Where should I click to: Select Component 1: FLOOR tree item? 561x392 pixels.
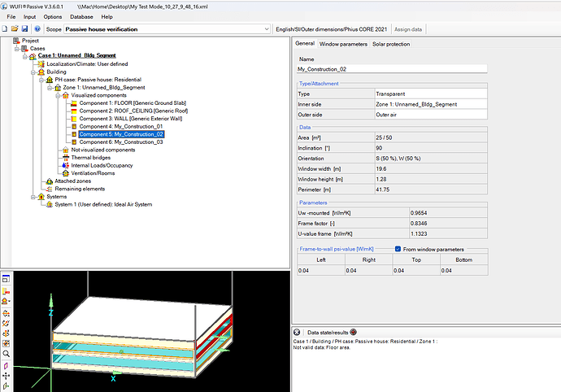[133, 103]
